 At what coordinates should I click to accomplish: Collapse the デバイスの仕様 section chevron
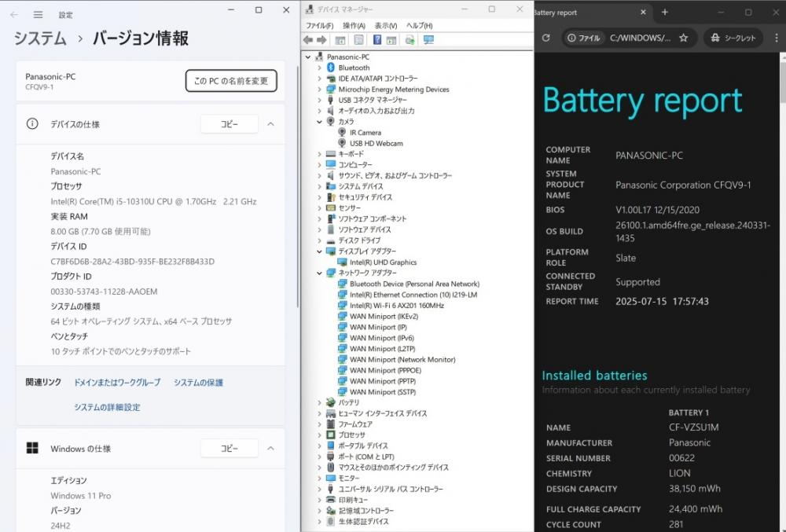(x=270, y=123)
